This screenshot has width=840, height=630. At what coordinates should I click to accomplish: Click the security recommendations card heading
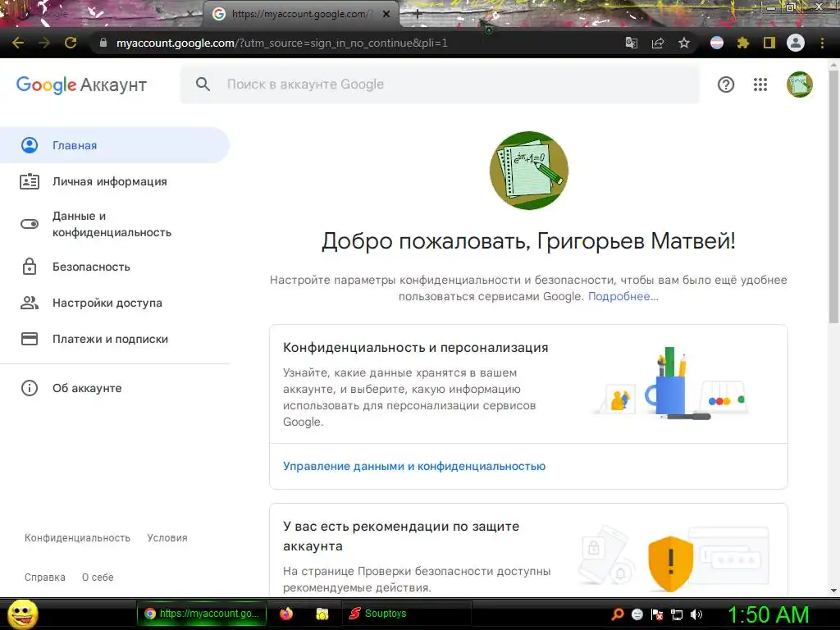click(400, 536)
